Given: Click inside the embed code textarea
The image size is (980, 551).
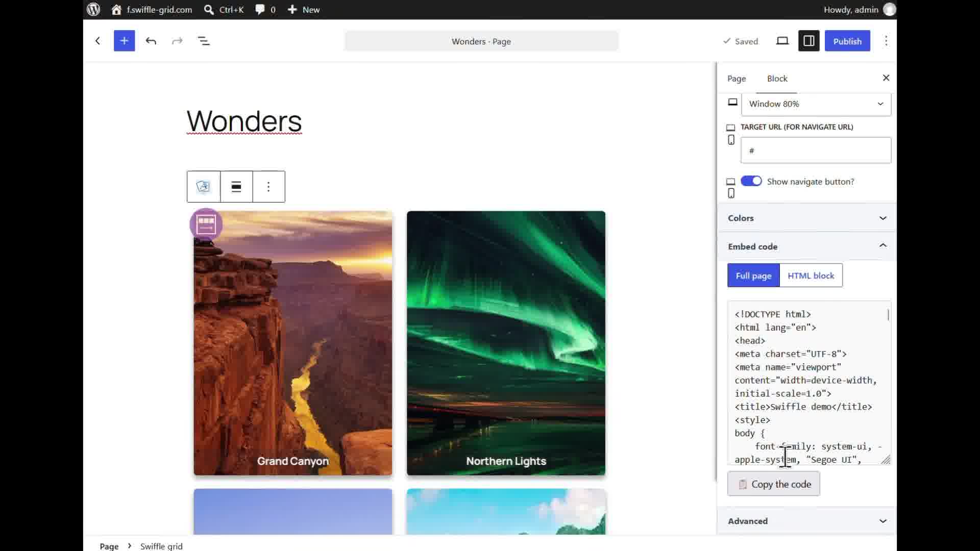Looking at the screenshot, I should point(809,383).
